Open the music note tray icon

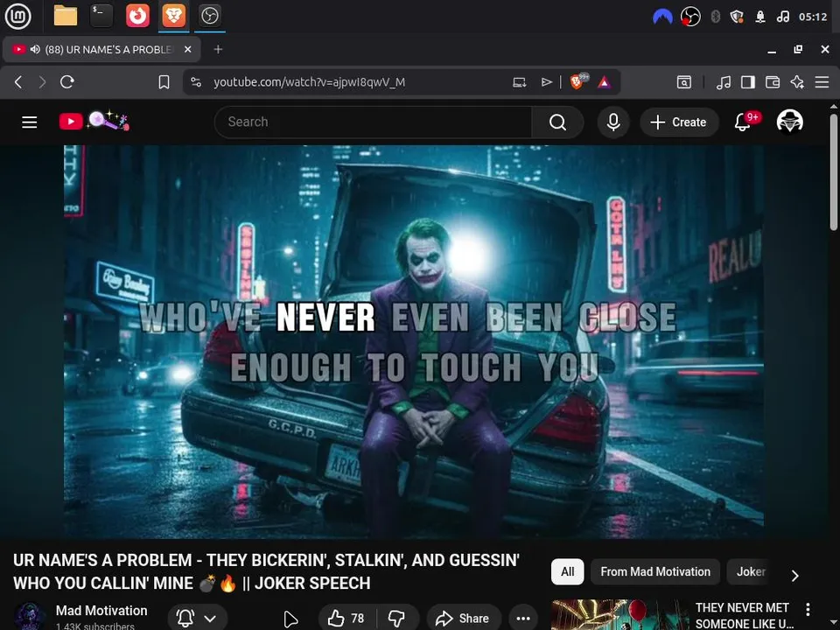click(782, 17)
